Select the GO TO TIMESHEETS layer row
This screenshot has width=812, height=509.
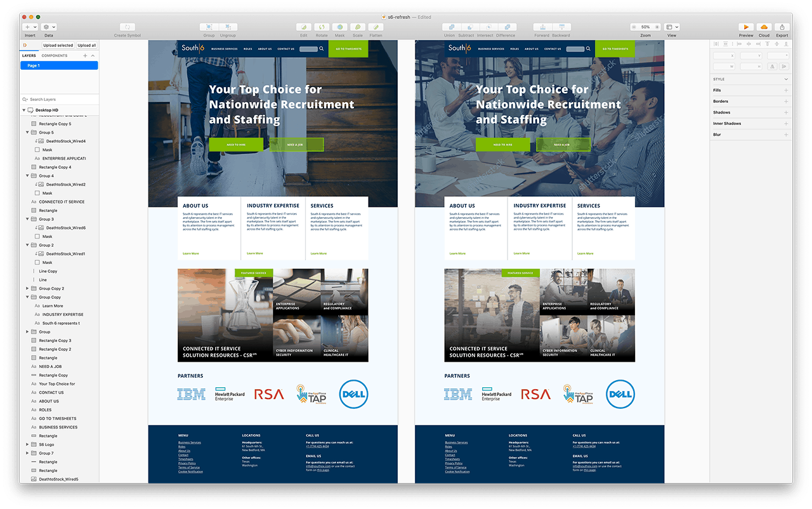click(60, 418)
